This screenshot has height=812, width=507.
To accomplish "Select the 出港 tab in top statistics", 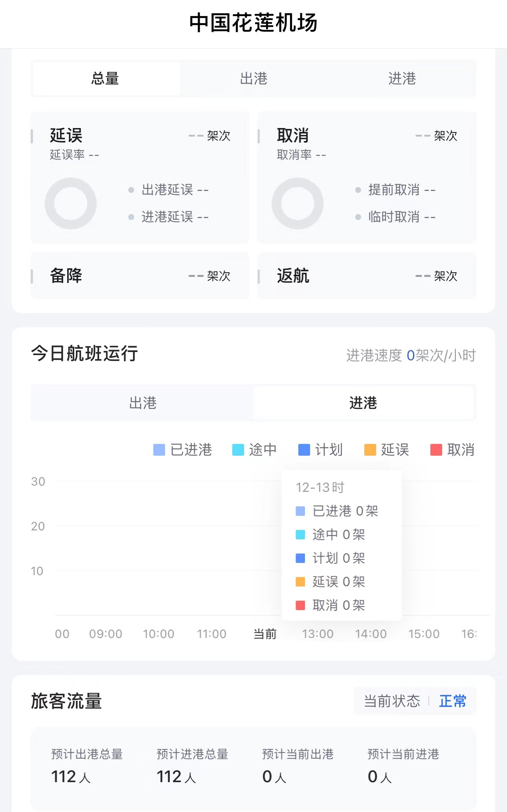I will tap(253, 79).
